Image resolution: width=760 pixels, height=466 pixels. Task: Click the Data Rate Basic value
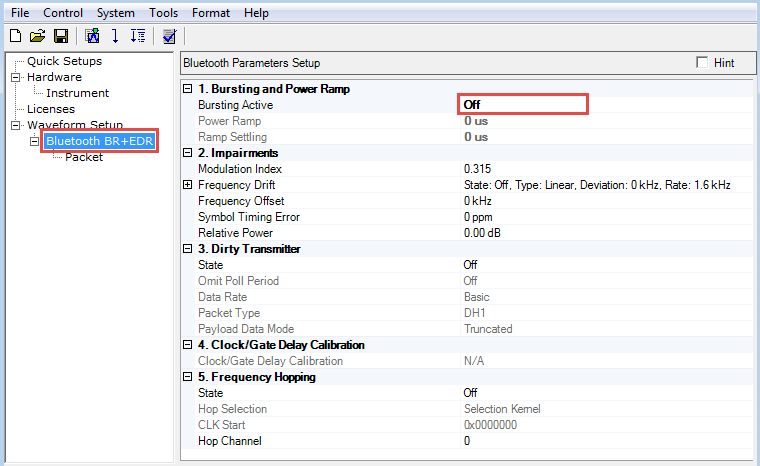coord(476,297)
